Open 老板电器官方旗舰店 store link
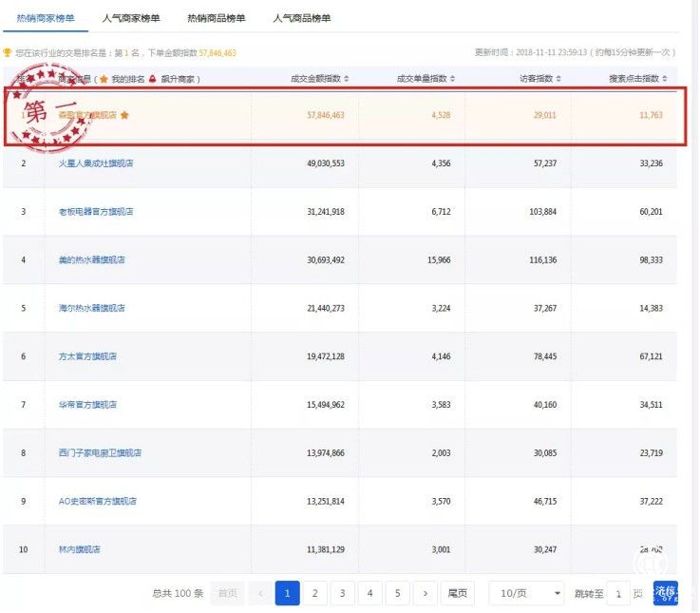 point(95,211)
